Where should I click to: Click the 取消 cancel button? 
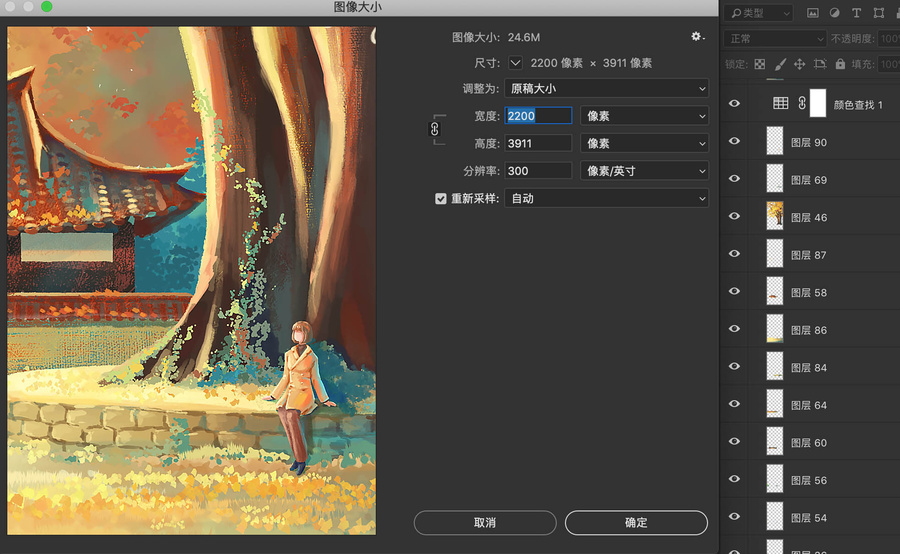click(x=485, y=522)
